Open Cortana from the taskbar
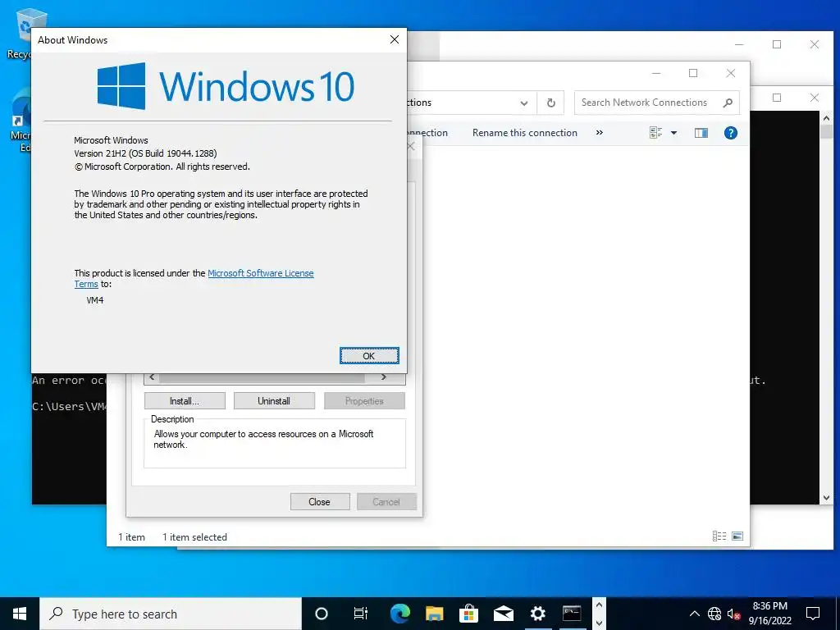The image size is (840, 630). 322,614
